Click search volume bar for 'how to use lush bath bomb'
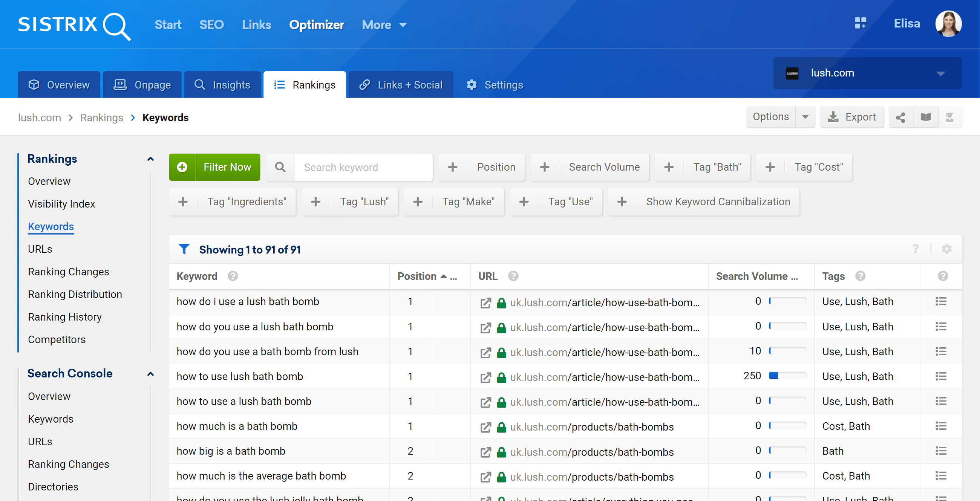 point(787,376)
